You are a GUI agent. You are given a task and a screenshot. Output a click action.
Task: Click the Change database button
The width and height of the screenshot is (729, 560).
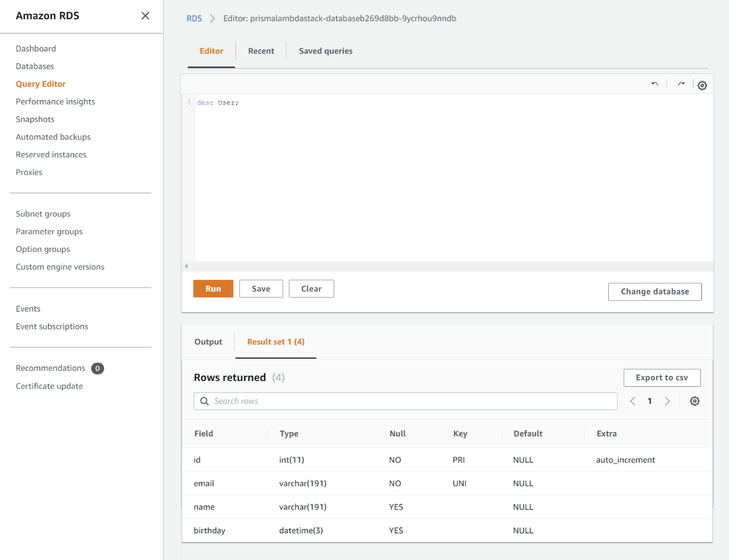[x=655, y=292]
